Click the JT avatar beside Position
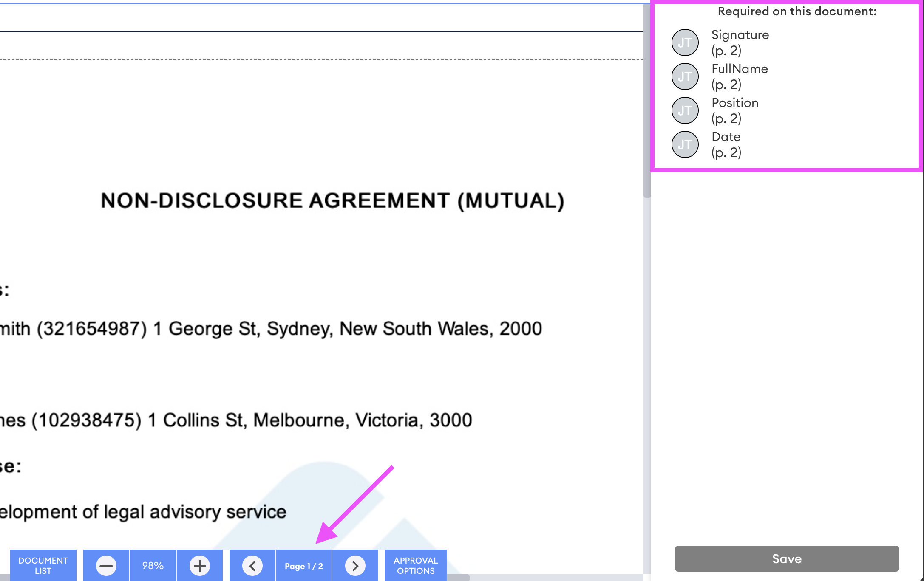Screen dimensions: 924x581 point(685,110)
